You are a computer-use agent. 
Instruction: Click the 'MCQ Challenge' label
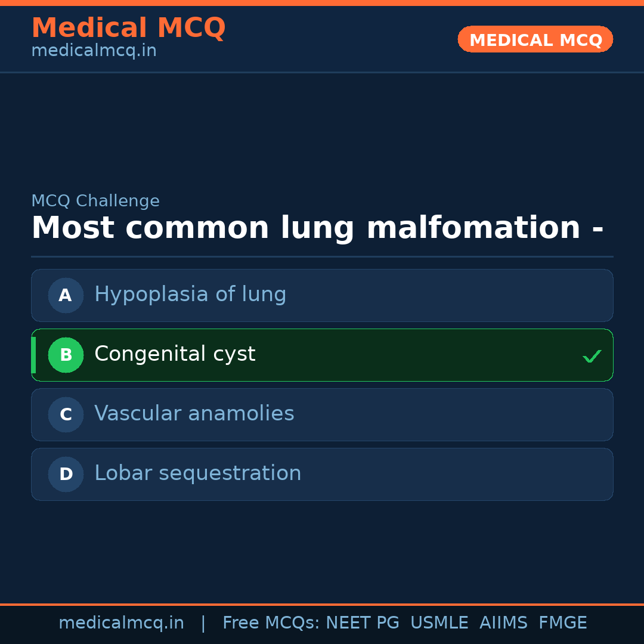tap(95, 201)
